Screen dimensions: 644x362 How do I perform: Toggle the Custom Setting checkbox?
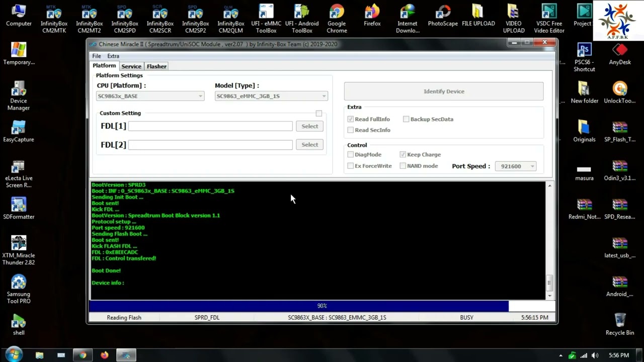pos(319,114)
